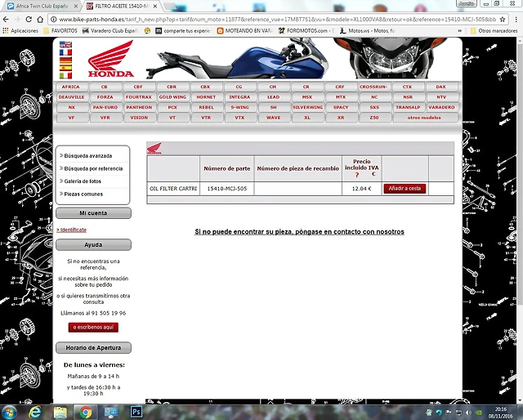This screenshot has height=420, width=523.
Task: Switch to the Africa Twin Club España tab
Action: [42, 6]
